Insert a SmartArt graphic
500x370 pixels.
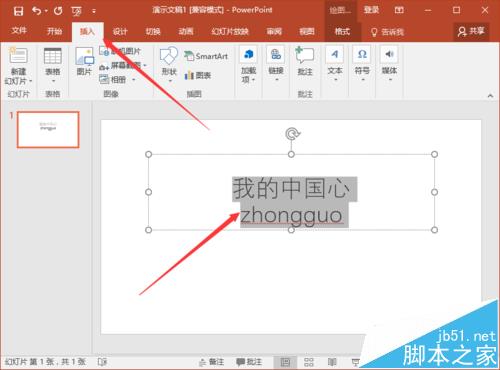click(206, 56)
